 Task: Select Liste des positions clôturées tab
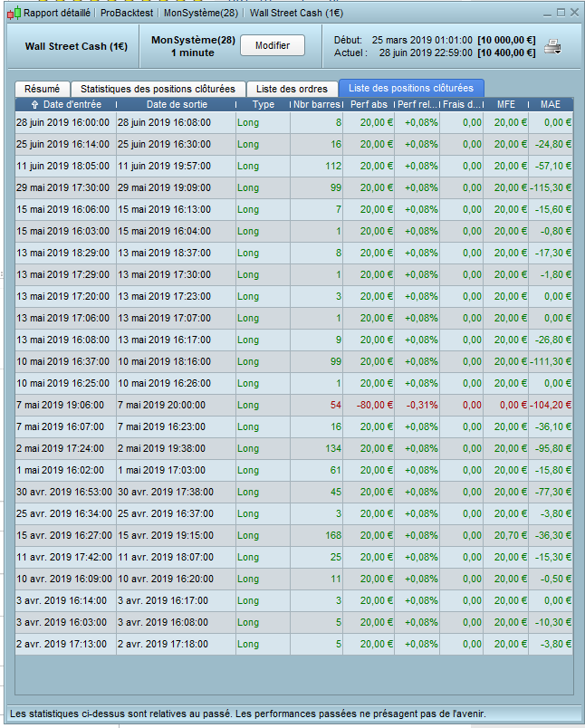411,89
